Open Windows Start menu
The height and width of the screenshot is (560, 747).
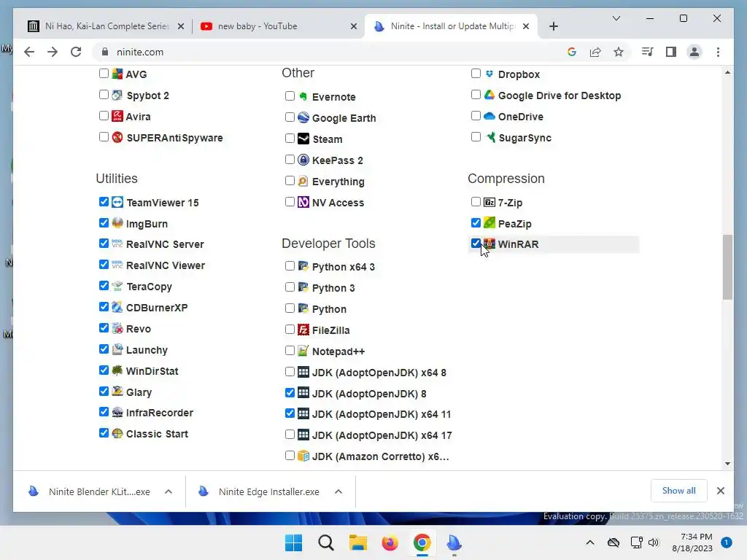(x=293, y=542)
